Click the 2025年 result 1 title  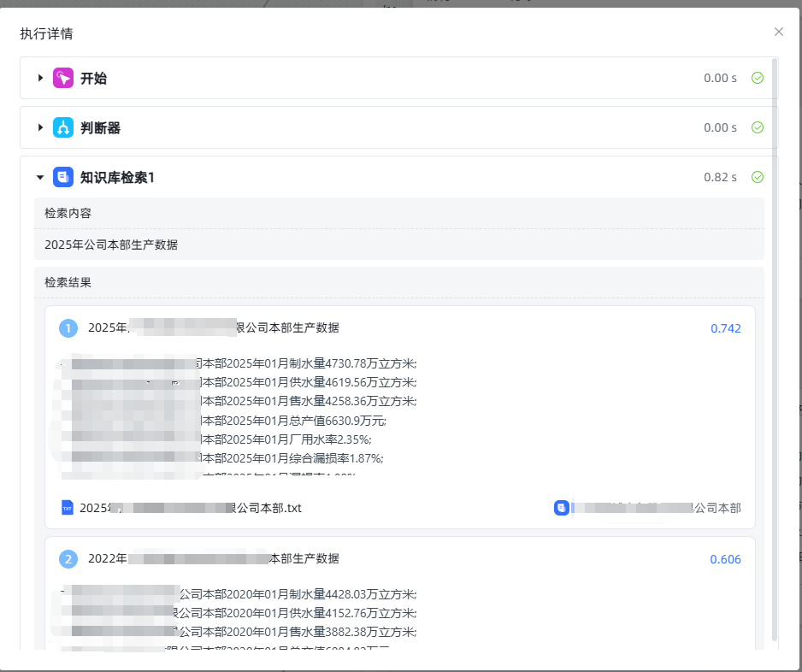click(213, 327)
